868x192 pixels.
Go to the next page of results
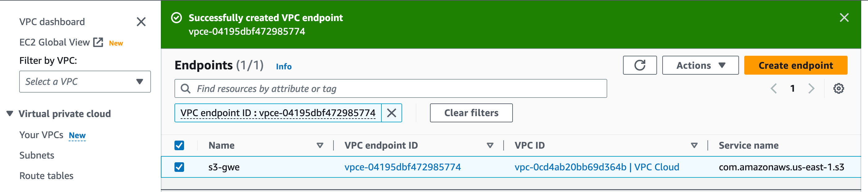pos(812,88)
